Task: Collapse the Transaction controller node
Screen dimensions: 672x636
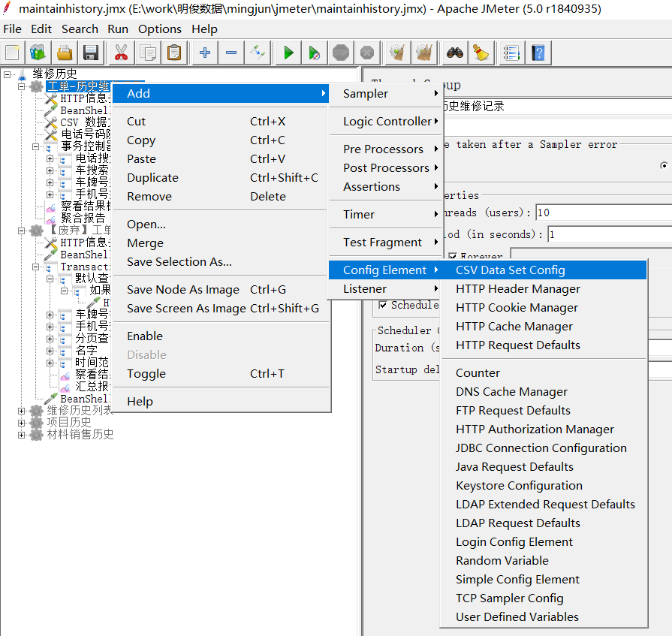Action: [36, 267]
